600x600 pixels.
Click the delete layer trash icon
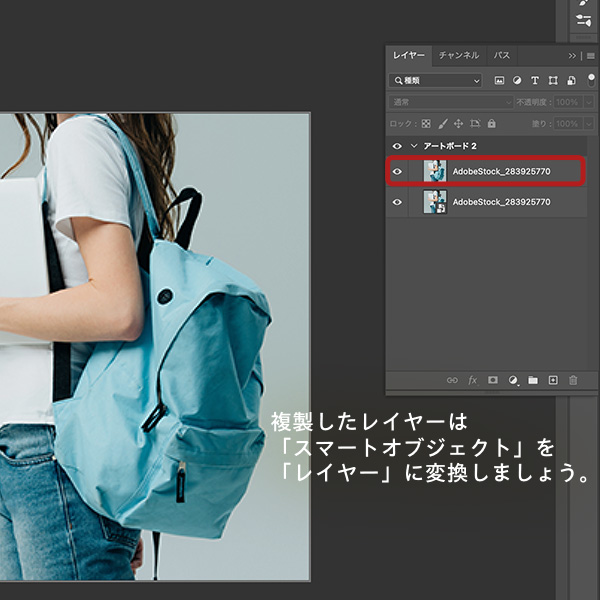click(573, 380)
